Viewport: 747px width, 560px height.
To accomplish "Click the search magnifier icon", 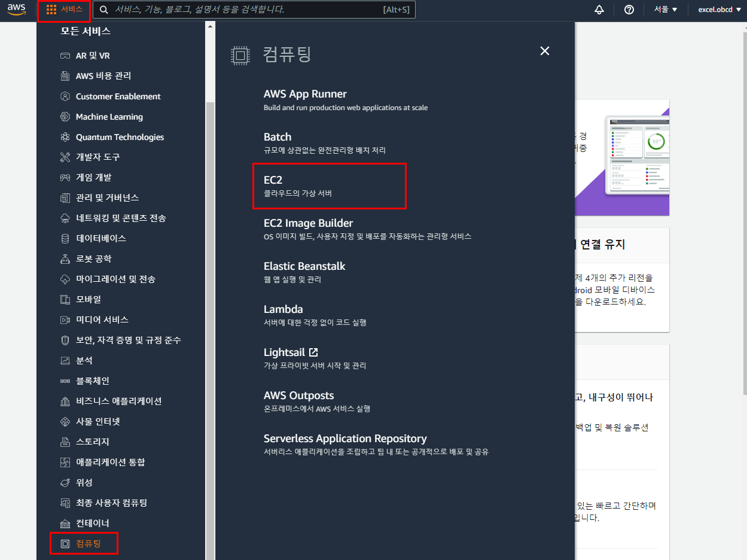I will click(x=105, y=10).
